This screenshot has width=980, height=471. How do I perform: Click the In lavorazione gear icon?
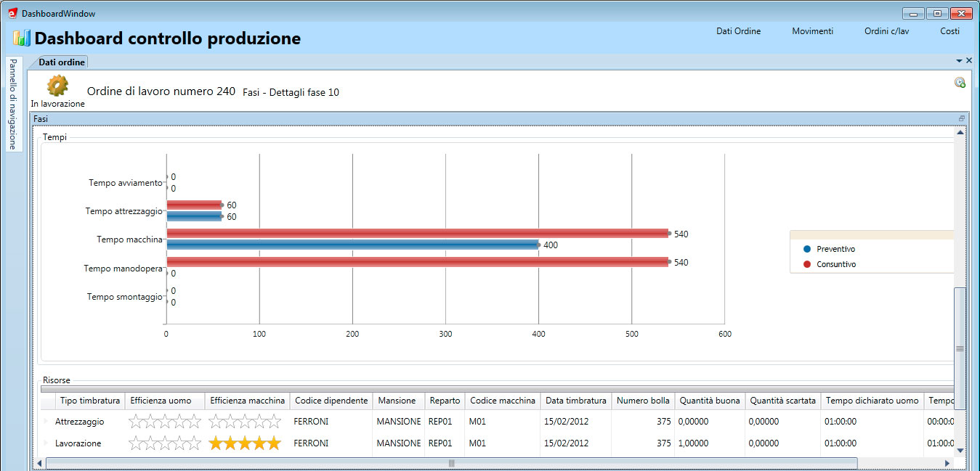click(57, 86)
